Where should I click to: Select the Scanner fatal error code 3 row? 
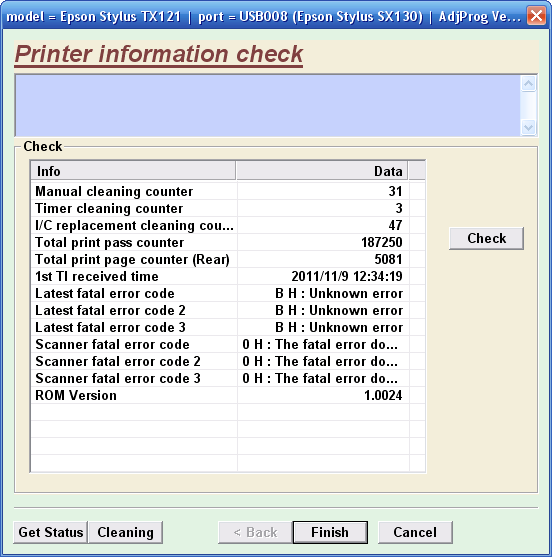[228, 378]
